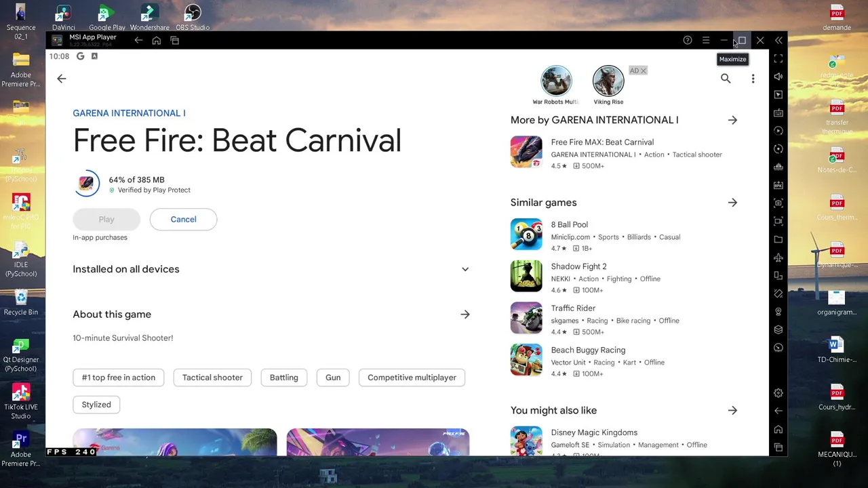Open the MSI App Player hamburger menu
This screenshot has width=868, height=488.
click(x=706, y=41)
